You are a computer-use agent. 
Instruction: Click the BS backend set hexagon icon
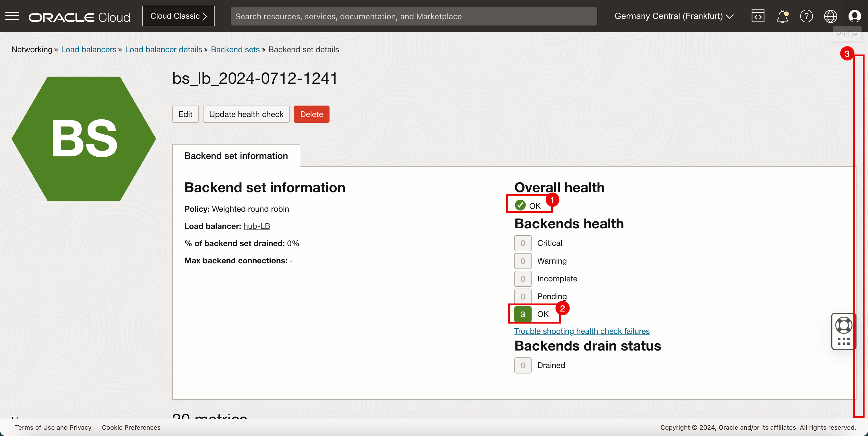(84, 139)
